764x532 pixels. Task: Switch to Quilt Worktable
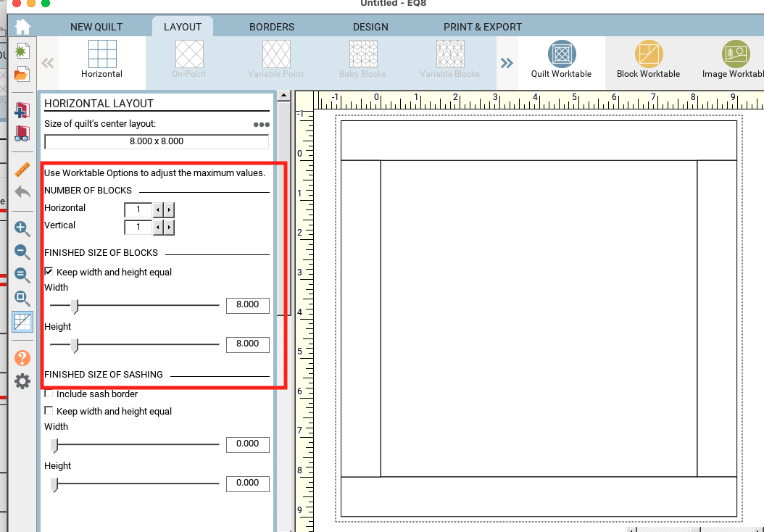561,59
